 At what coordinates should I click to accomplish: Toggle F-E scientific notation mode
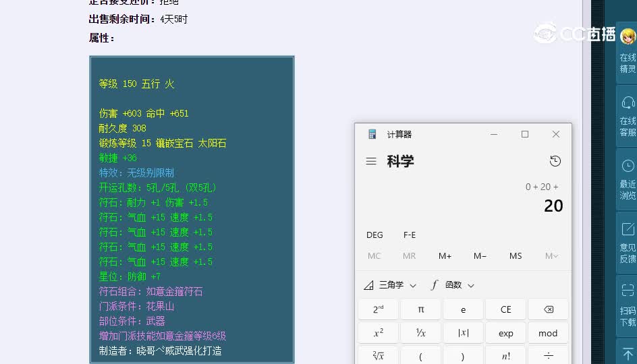tap(410, 235)
